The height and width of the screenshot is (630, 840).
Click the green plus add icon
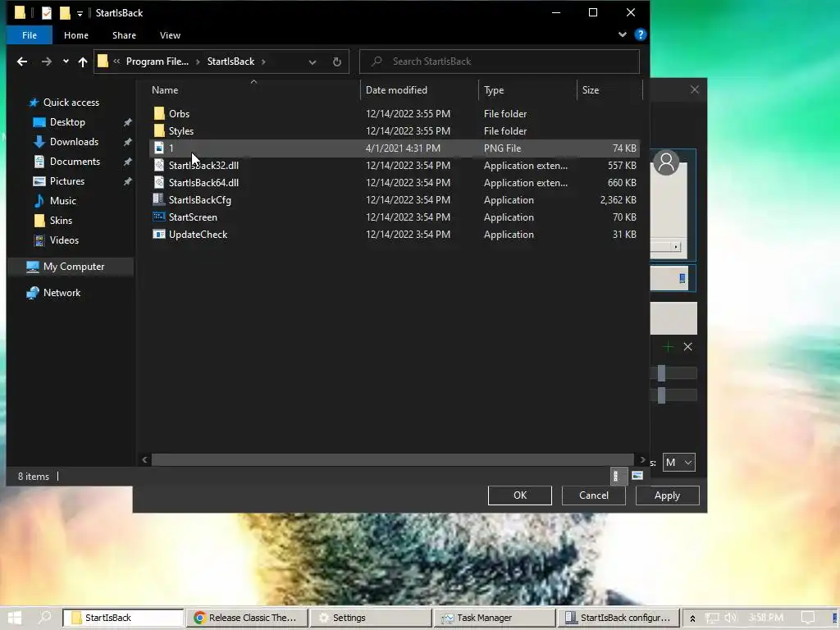pos(668,347)
